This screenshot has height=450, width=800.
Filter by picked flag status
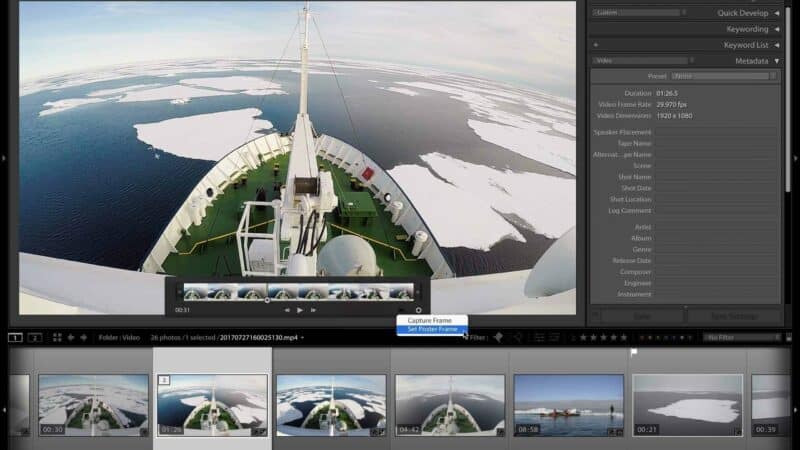[x=498, y=337]
